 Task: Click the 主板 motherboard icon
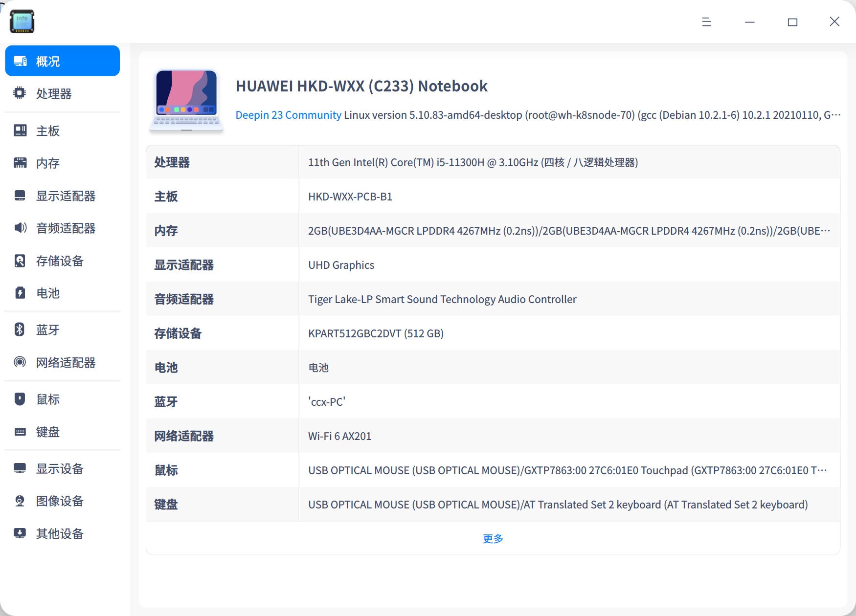[x=20, y=131]
